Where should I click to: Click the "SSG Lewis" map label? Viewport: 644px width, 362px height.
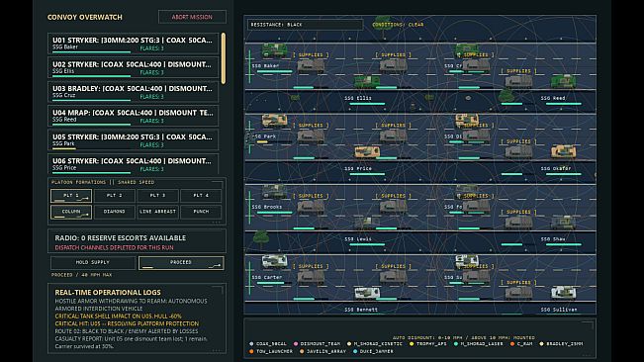pyautogui.click(x=358, y=239)
